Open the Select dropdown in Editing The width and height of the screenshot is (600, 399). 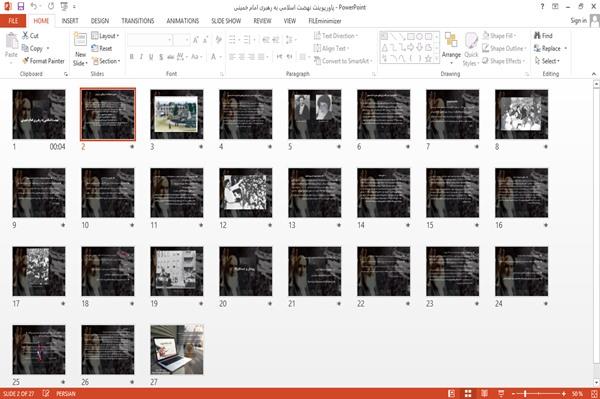[x=547, y=61]
